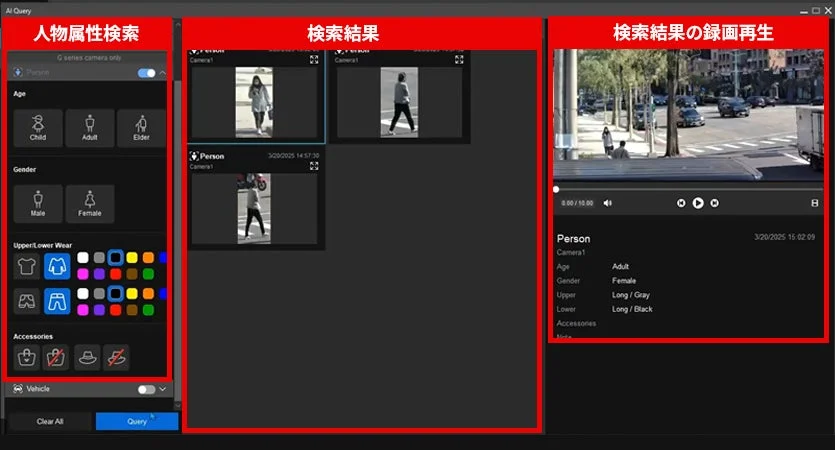Choose black lower wear color

click(116, 293)
